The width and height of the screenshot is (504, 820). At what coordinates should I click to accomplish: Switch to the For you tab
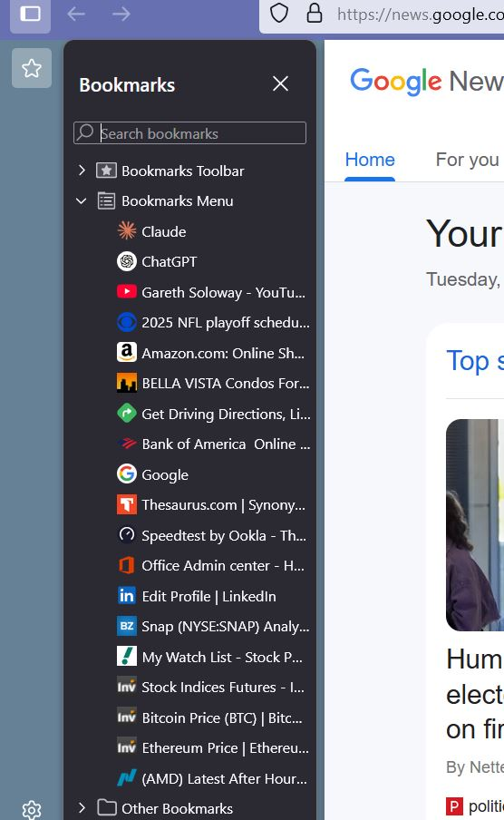(x=468, y=160)
